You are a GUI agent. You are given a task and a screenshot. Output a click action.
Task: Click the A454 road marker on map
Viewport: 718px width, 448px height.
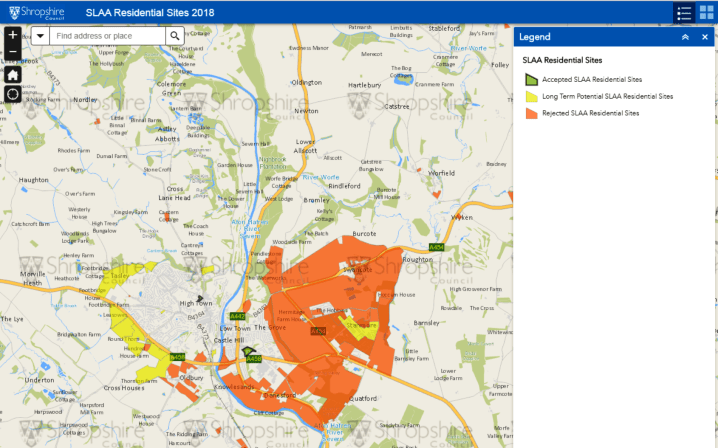pyautogui.click(x=436, y=247)
